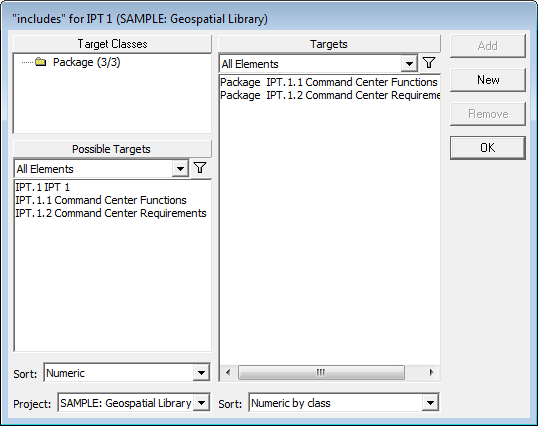
Task: Select IPT.1.2 Command Center Requirements possible target
Action: pos(111,213)
